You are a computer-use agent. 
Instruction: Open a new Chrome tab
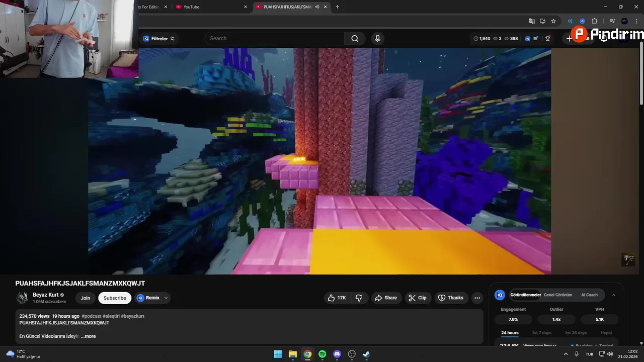(x=337, y=7)
